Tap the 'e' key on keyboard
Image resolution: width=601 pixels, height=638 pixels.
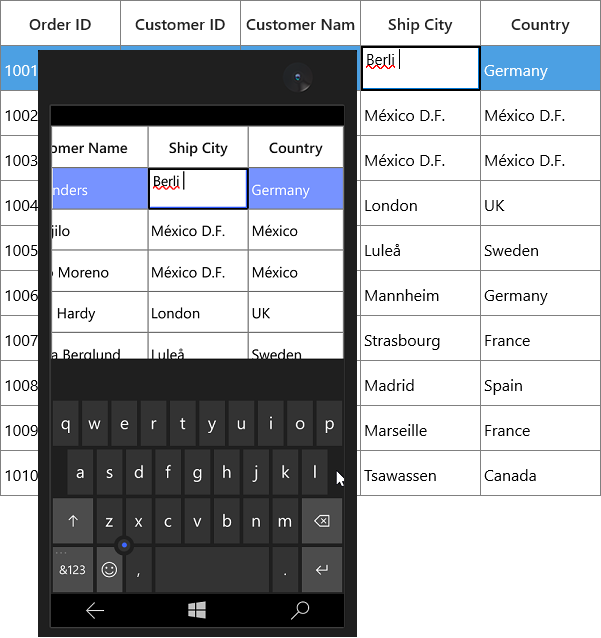point(124,424)
